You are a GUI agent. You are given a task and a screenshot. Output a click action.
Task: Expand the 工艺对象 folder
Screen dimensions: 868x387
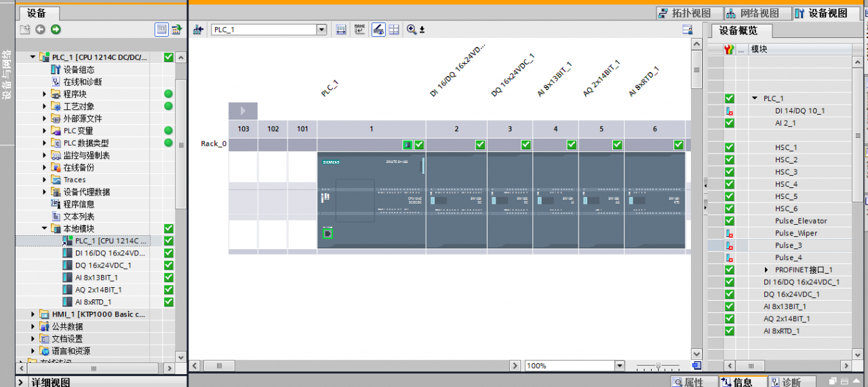[45, 107]
